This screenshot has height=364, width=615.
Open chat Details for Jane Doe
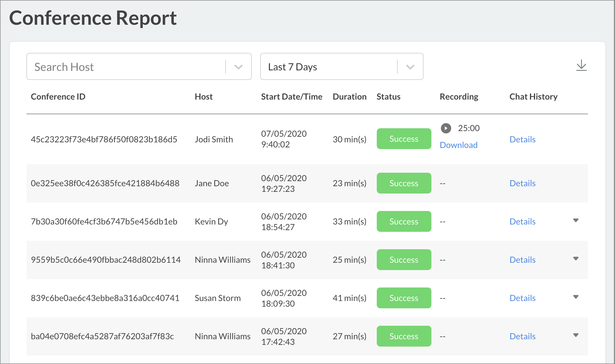click(x=522, y=183)
